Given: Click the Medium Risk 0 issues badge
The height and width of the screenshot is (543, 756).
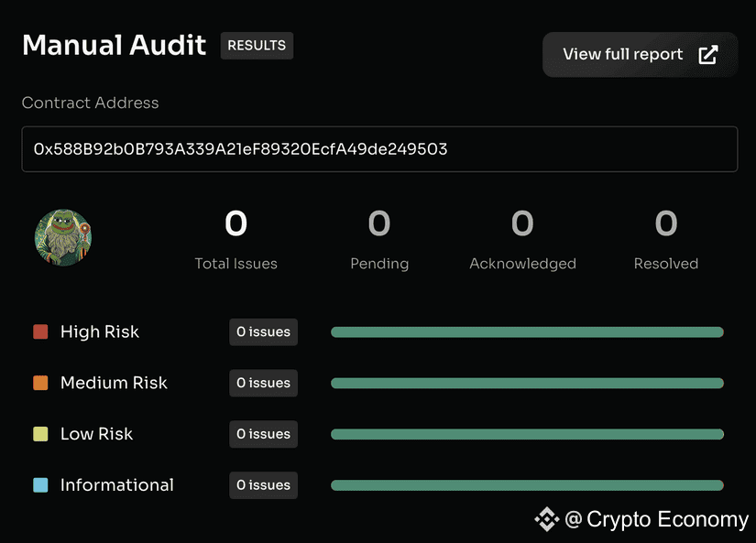Looking at the screenshot, I should [263, 383].
